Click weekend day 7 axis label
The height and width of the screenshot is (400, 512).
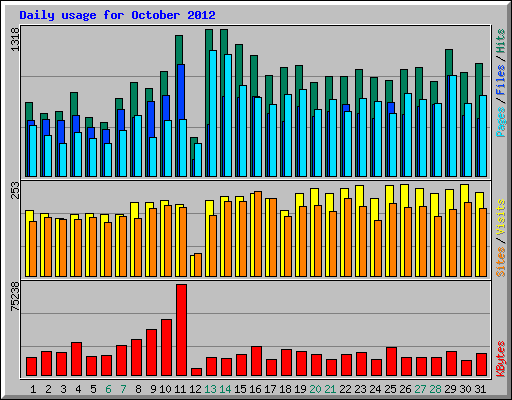coord(123,389)
